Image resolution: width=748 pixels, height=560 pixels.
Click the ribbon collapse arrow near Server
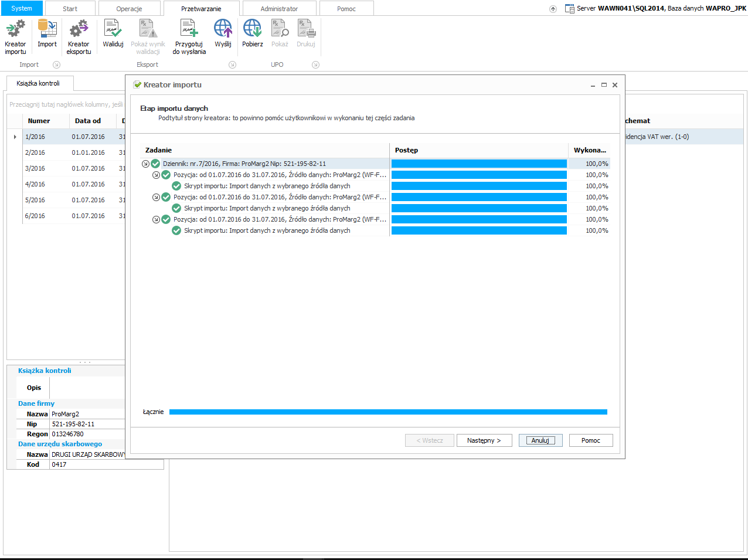coord(553,9)
